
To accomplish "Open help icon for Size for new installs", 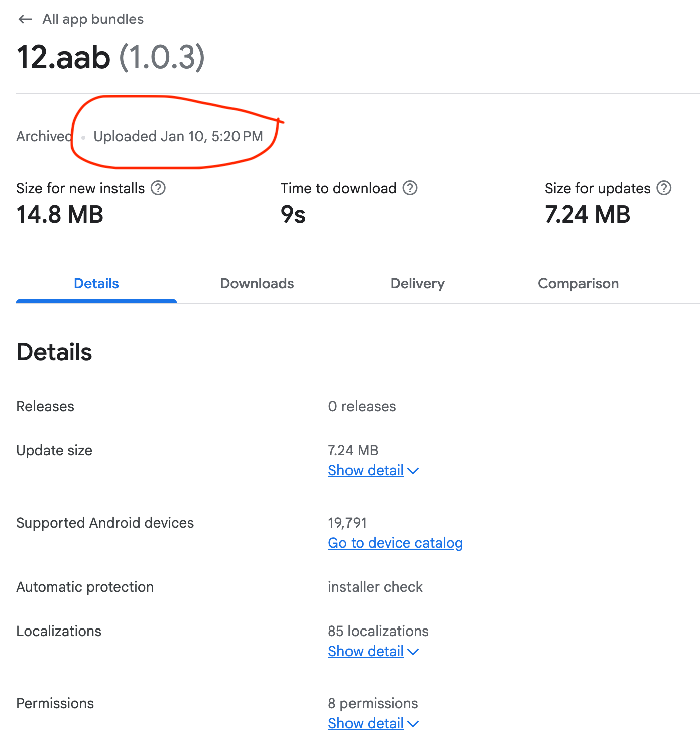I will coord(158,188).
